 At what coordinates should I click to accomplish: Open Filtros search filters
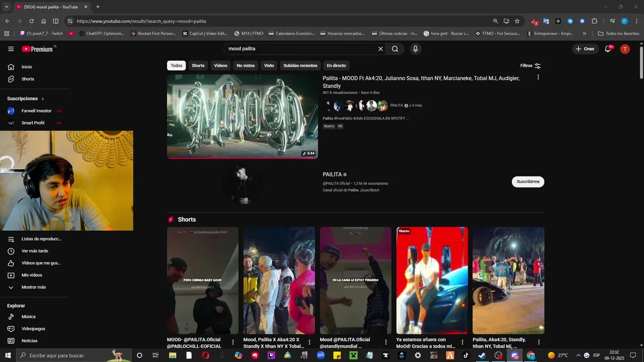[x=530, y=65]
